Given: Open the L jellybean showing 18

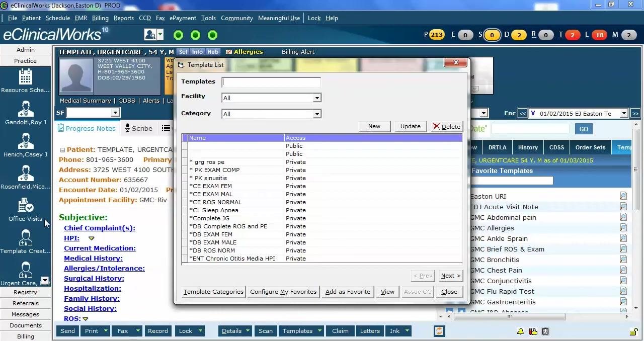Looking at the screenshot, I should tap(599, 35).
